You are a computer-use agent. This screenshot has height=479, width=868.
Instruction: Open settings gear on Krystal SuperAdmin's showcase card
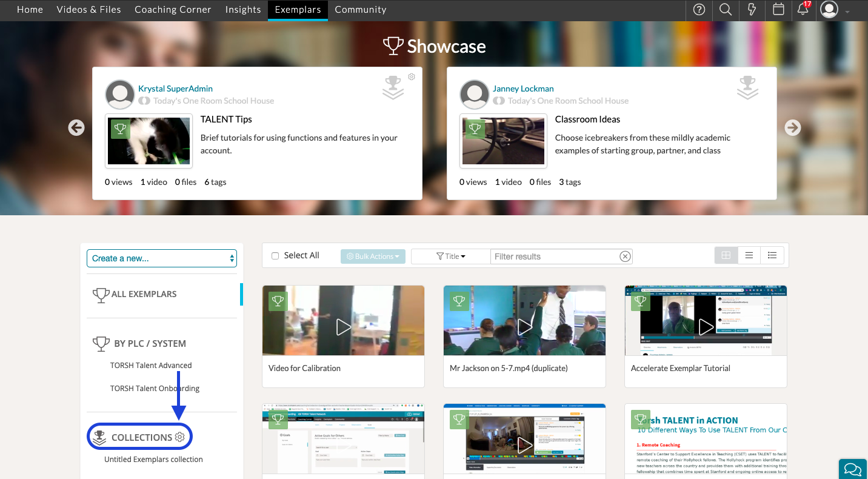coord(412,76)
